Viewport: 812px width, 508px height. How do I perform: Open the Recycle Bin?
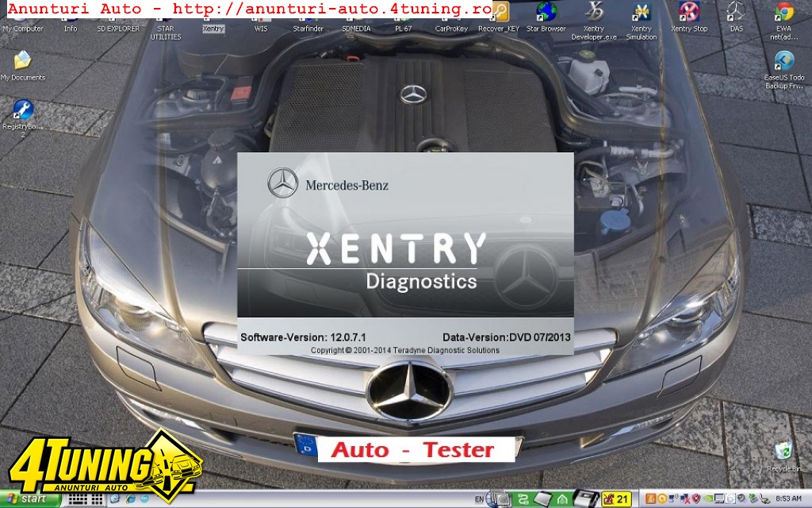(x=784, y=456)
